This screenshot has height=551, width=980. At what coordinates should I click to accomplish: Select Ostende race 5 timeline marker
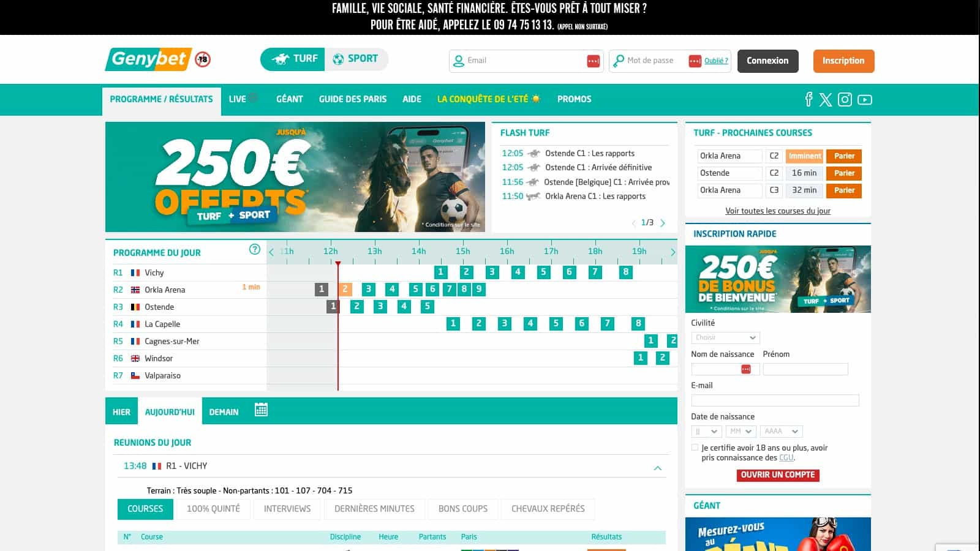coord(428,306)
